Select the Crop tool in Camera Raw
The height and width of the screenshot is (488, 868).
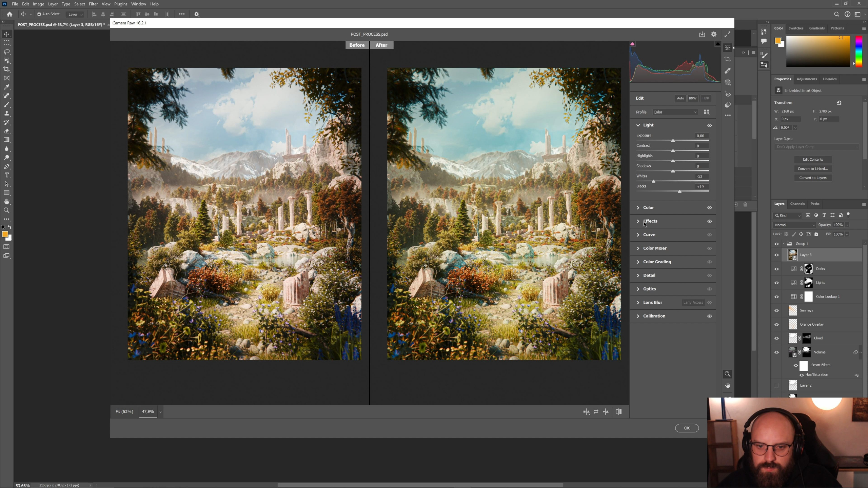point(728,59)
